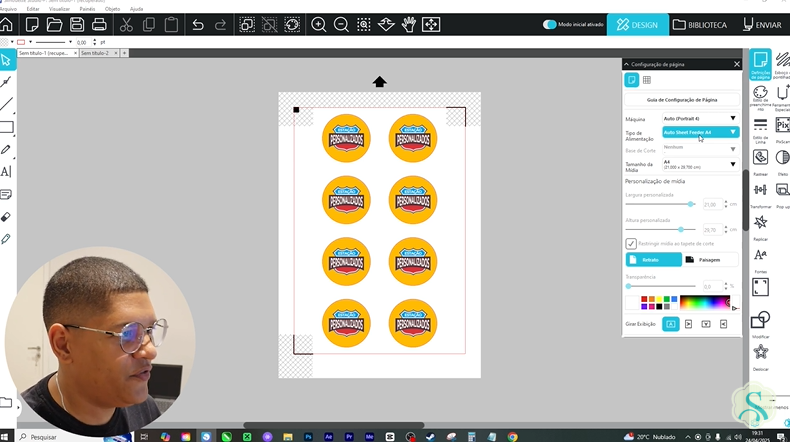Open Base de Corte dropdown

pyautogui.click(x=700, y=149)
